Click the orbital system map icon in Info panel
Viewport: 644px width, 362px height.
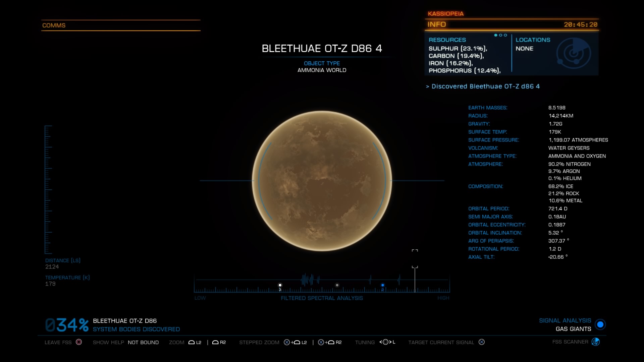[574, 53]
